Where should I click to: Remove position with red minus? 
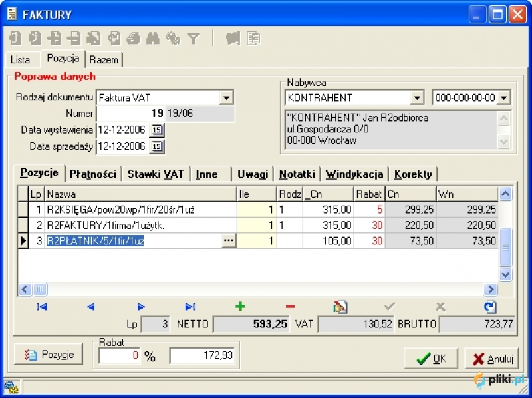click(x=290, y=307)
